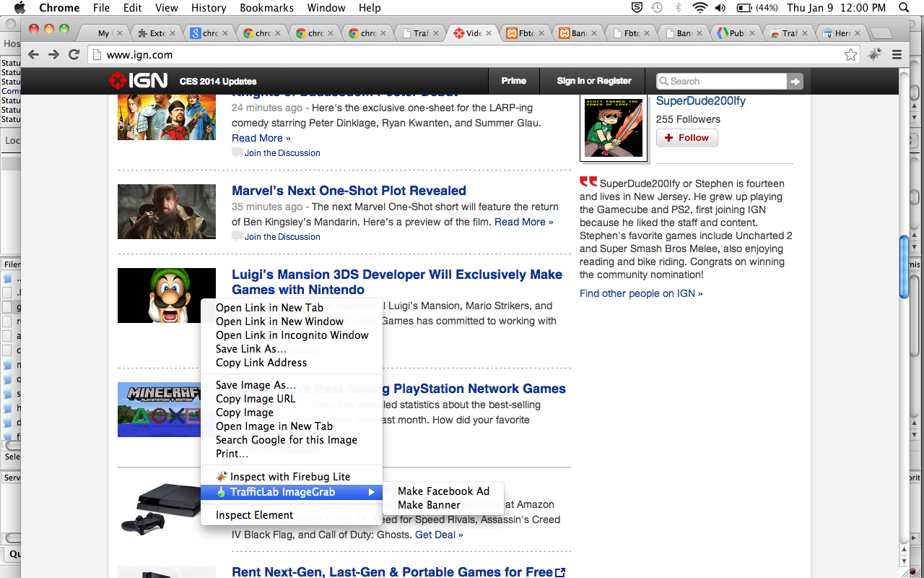
Task: Close the Exte tab with its x
Action: tap(173, 33)
